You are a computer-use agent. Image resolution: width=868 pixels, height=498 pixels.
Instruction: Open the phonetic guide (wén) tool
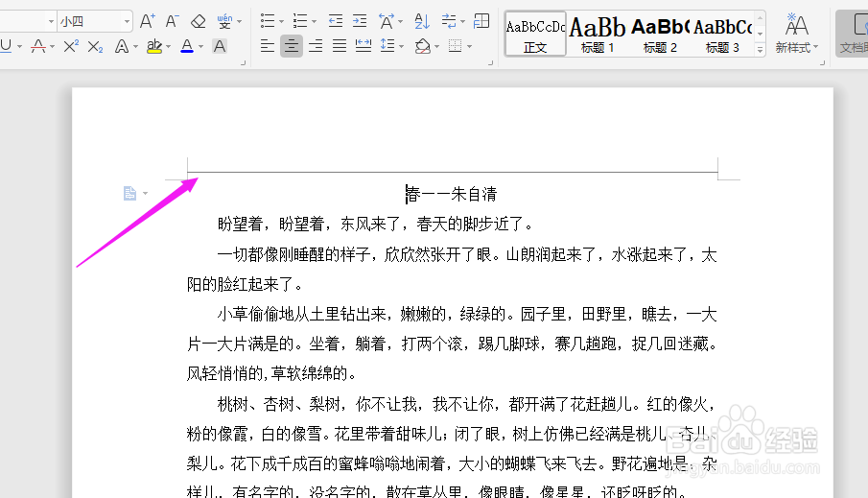pos(224,22)
